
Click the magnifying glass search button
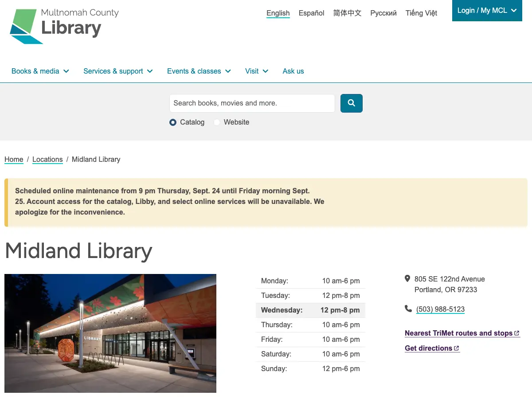pyautogui.click(x=352, y=103)
